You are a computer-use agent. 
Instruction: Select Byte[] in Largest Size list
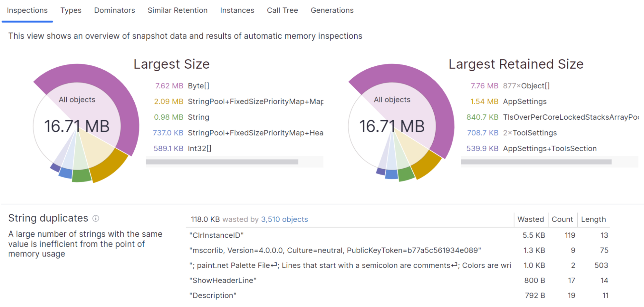coord(198,86)
